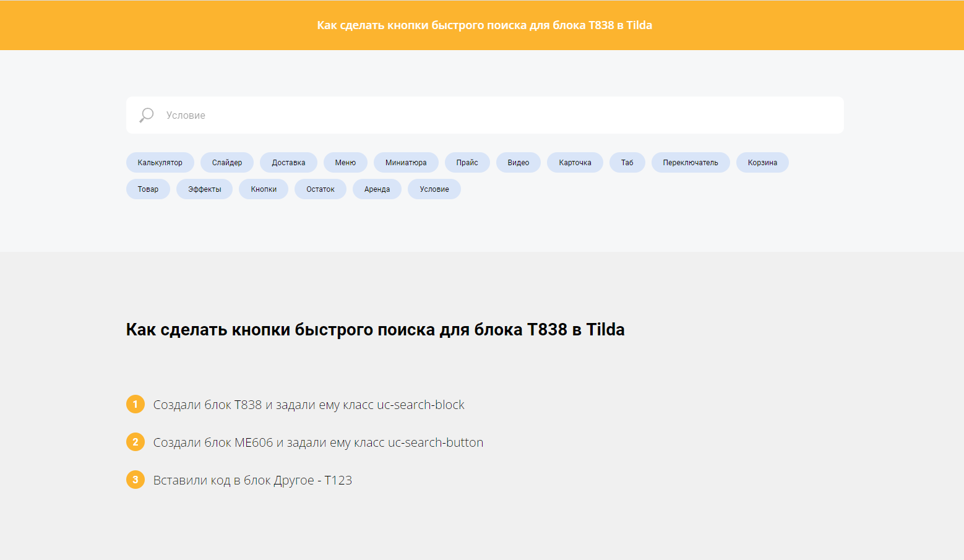The height and width of the screenshot is (560, 964).
Task: Pick the Аренда tag button
Action: (x=377, y=189)
